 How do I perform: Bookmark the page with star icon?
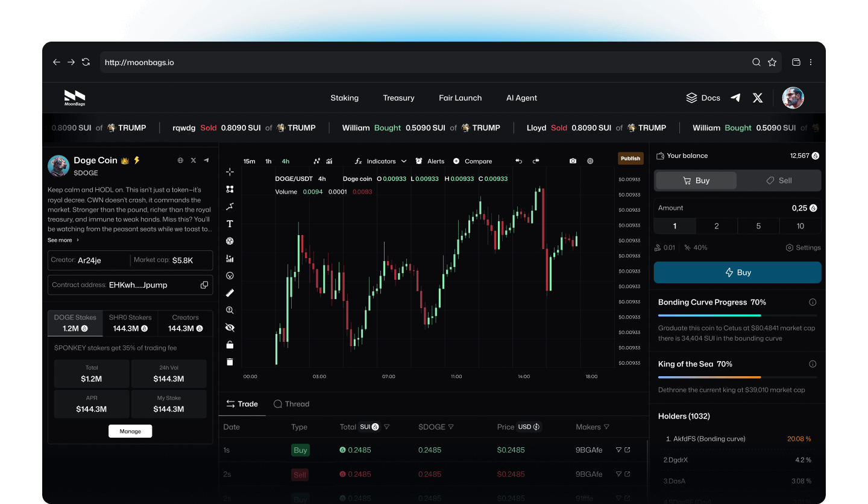click(x=772, y=62)
